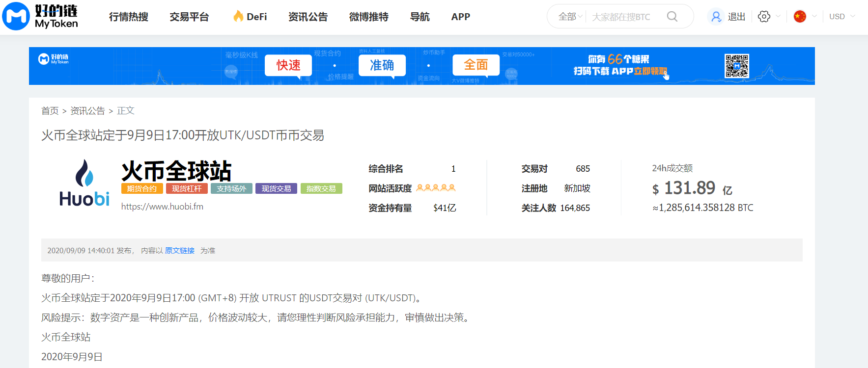Click the user avatar icon
Viewport: 868px width, 368px height.
[x=716, y=17]
